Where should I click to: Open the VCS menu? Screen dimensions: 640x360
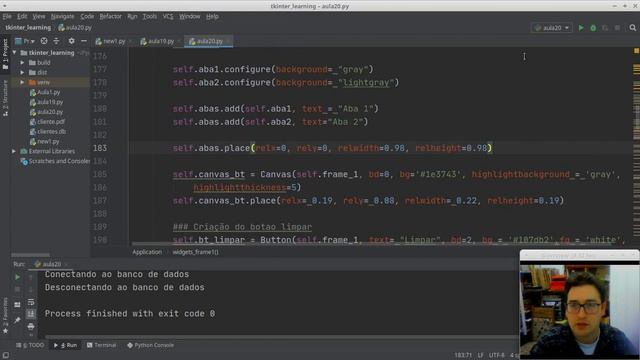168,16
